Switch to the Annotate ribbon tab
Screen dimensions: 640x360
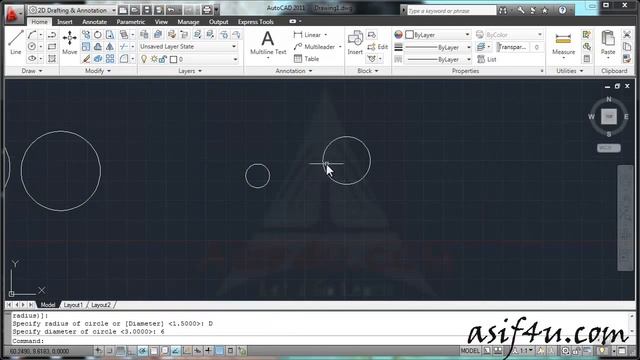[94, 22]
